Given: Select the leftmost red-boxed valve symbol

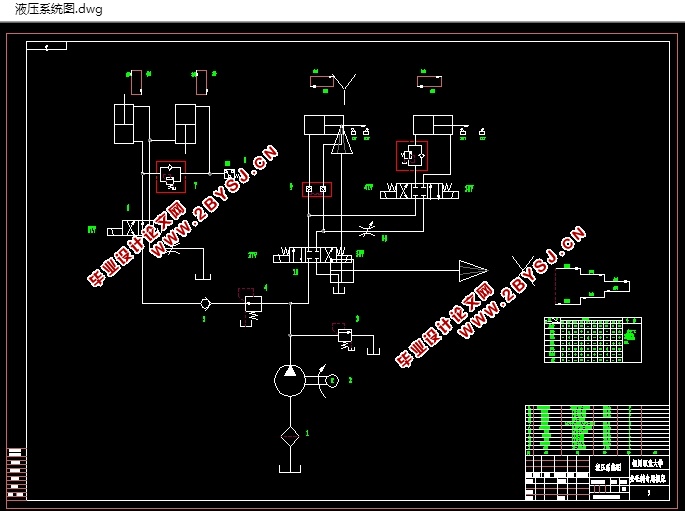Looking at the screenshot, I should (171, 176).
